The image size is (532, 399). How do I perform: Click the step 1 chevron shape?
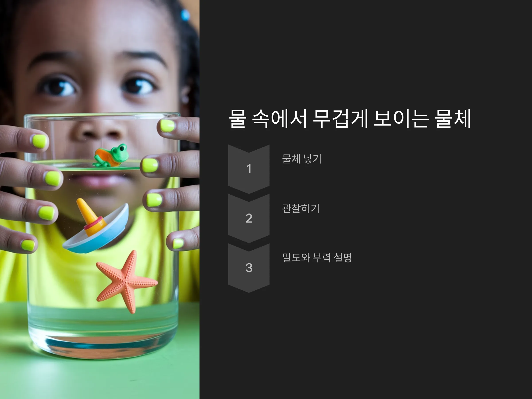[x=249, y=169]
